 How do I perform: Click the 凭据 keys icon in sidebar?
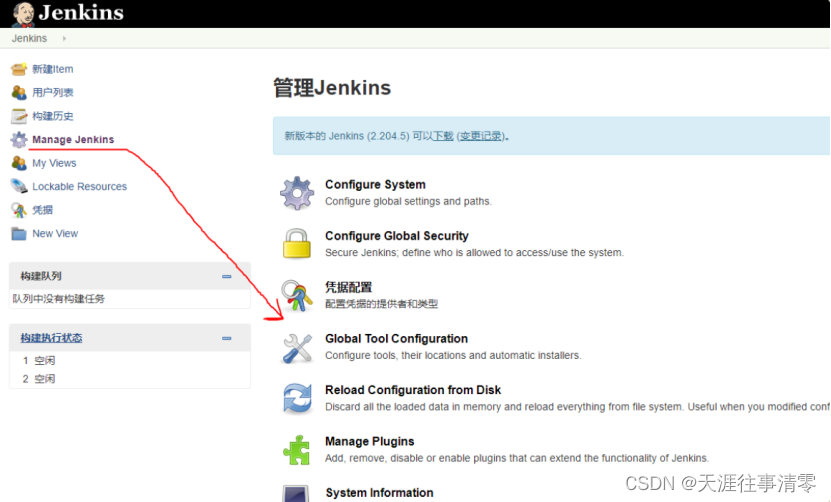coord(19,210)
